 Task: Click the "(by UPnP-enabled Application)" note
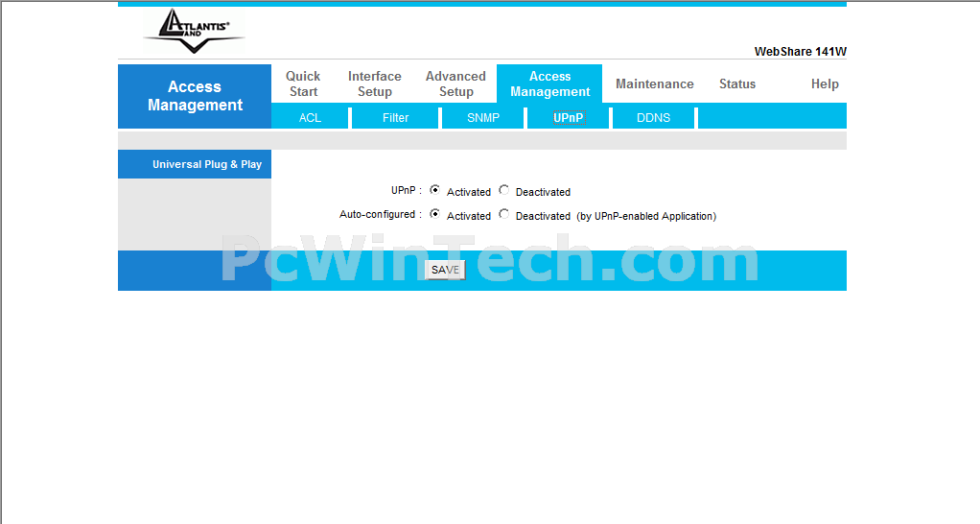point(646,216)
